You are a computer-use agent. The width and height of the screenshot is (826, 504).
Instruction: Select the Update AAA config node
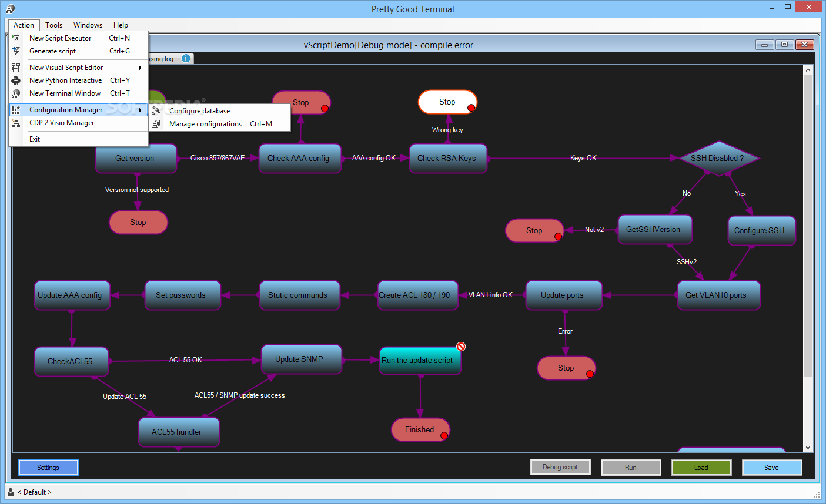(72, 295)
